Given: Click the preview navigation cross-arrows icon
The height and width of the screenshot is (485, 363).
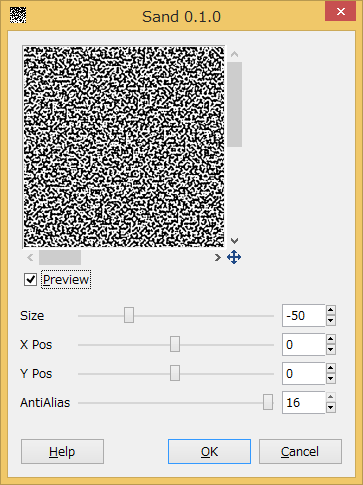Looking at the screenshot, I should click(x=234, y=257).
